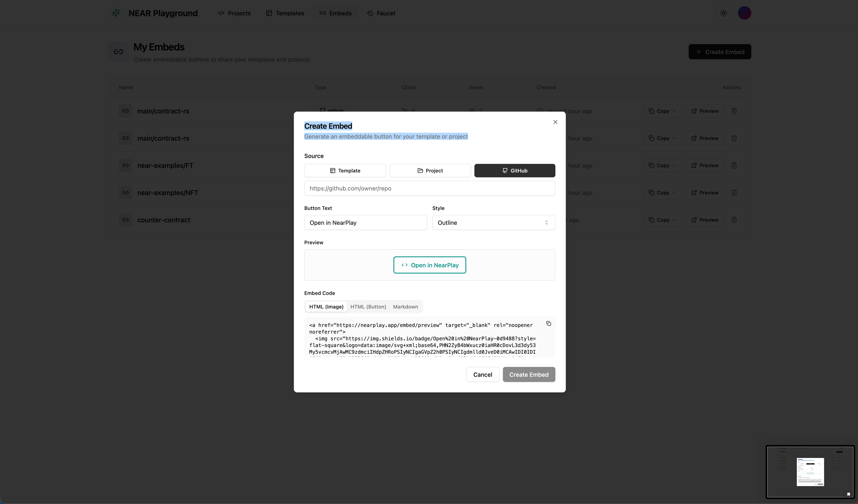Click Cancel in the Create Embed dialog
Screen dimensions: 858x504
(x=482, y=375)
